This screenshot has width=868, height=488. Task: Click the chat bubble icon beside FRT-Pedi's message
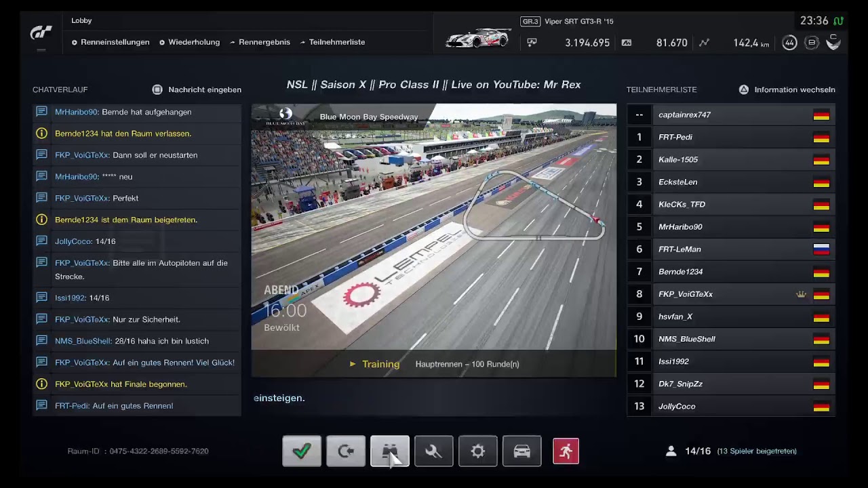click(x=41, y=406)
